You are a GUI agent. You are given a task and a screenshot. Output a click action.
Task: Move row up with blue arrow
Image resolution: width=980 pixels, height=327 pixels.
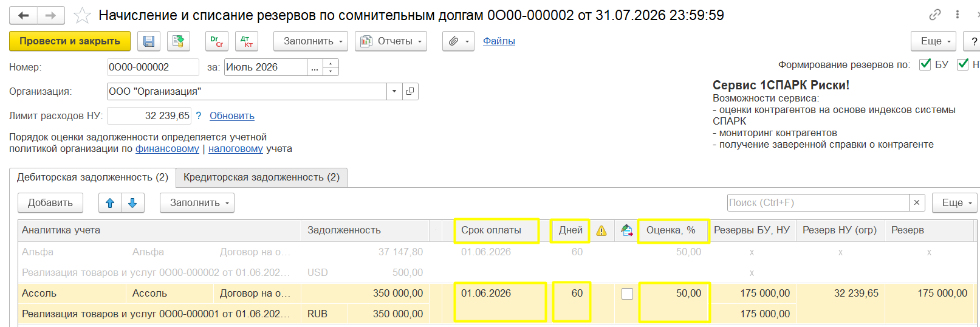click(110, 203)
